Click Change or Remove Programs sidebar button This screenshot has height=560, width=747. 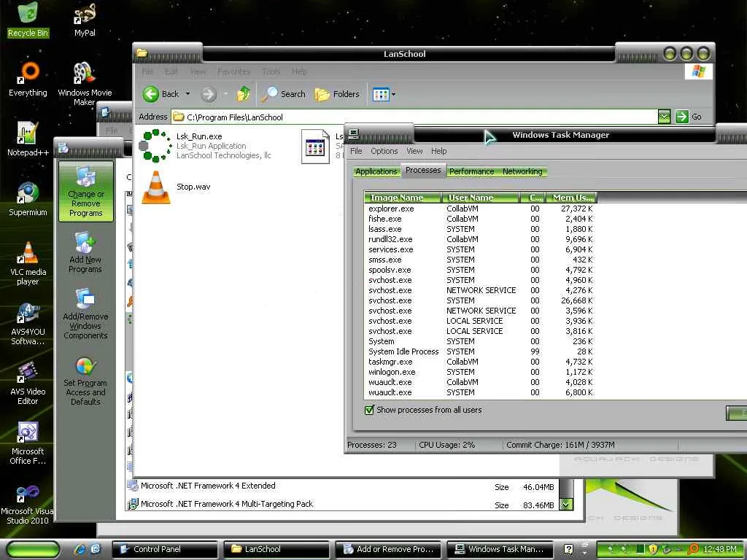[86, 192]
